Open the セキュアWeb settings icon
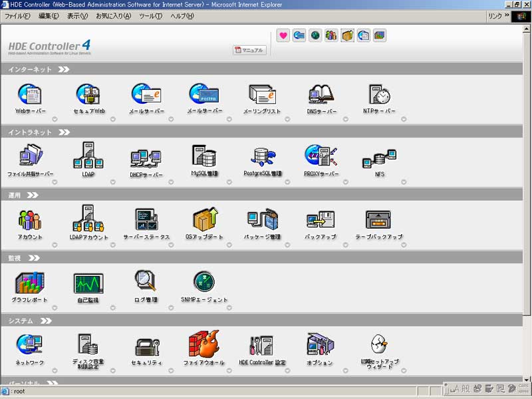The image size is (532, 399). (x=88, y=94)
